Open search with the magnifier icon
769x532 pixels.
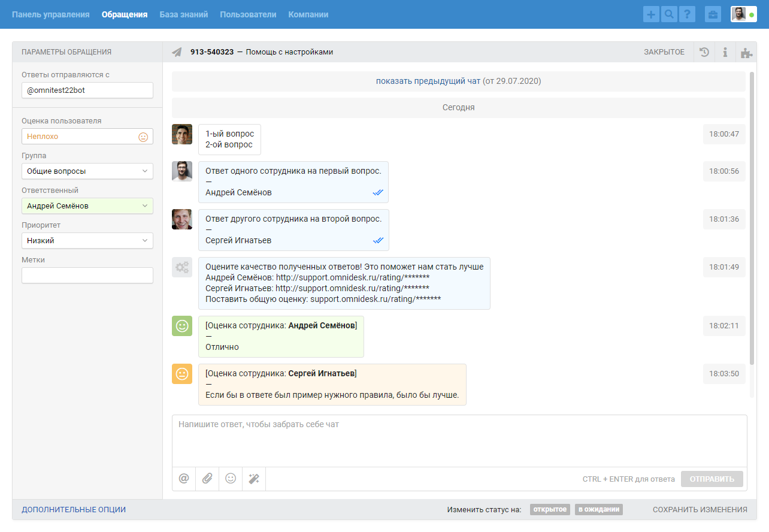click(x=669, y=14)
